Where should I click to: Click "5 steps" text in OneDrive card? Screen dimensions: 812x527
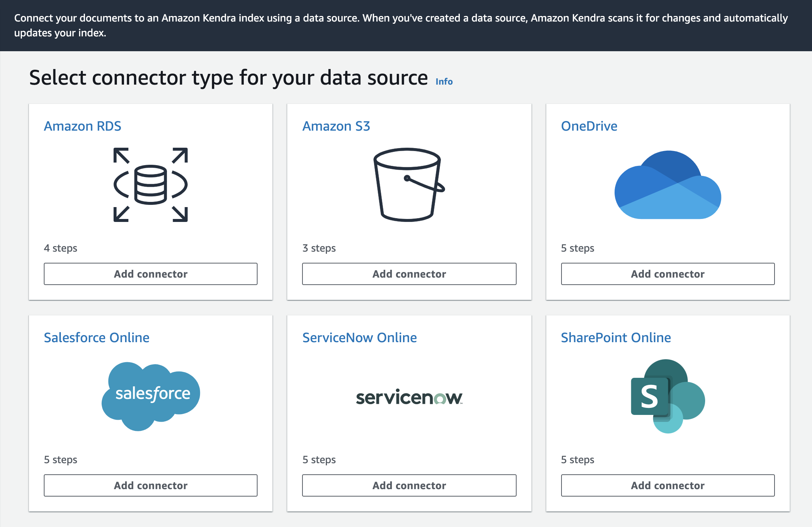click(577, 248)
